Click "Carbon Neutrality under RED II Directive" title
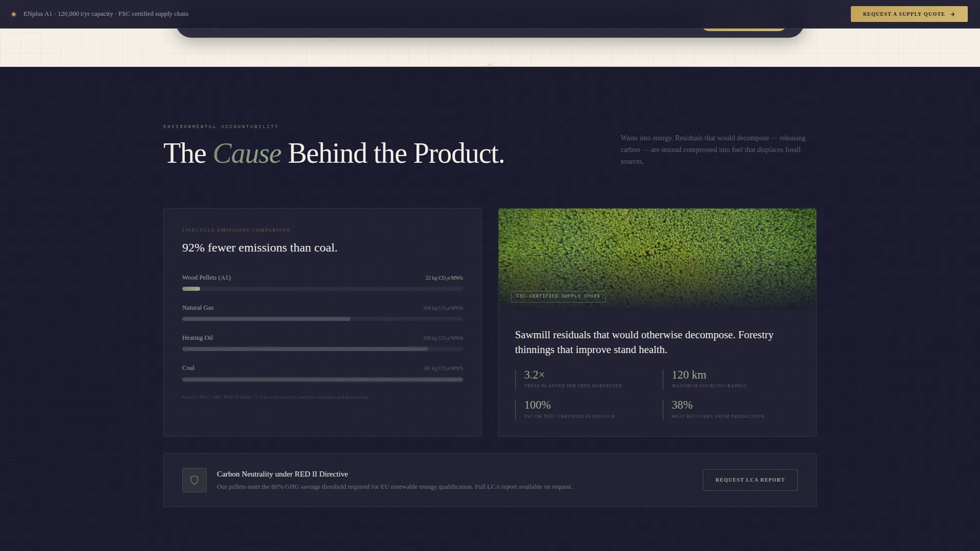Image resolution: width=980 pixels, height=551 pixels. [x=282, y=474]
